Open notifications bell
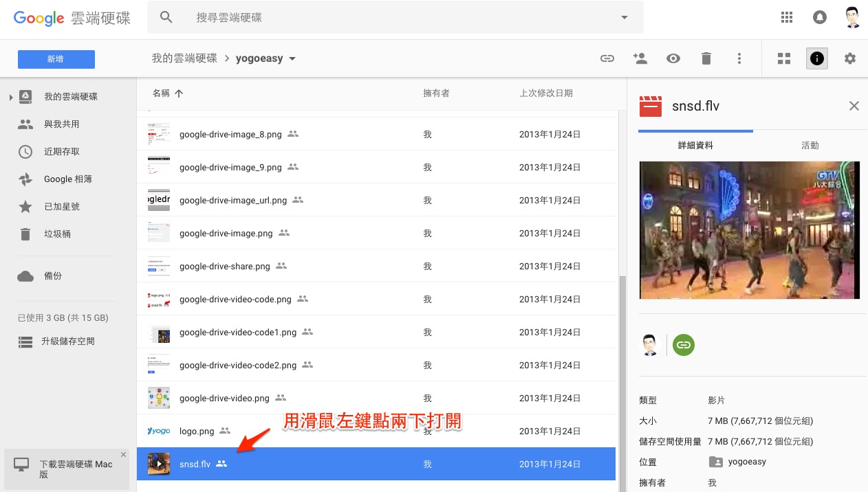This screenshot has height=492, width=868. 820,18
